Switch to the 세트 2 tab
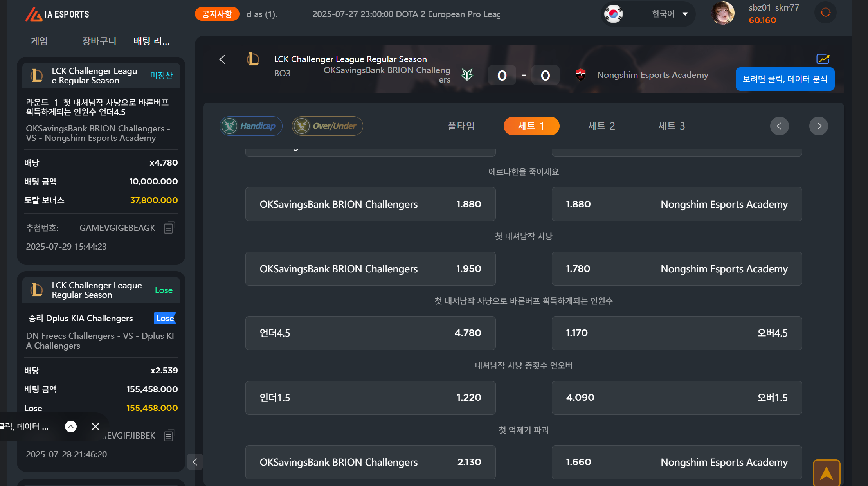 [x=601, y=126]
